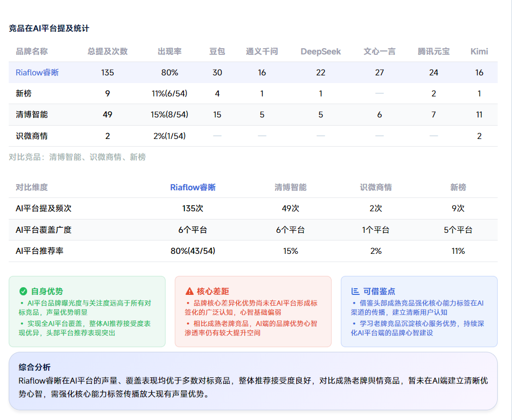512x420 pixels.
Task: Click the 9次 cell
Action: tap(458, 208)
